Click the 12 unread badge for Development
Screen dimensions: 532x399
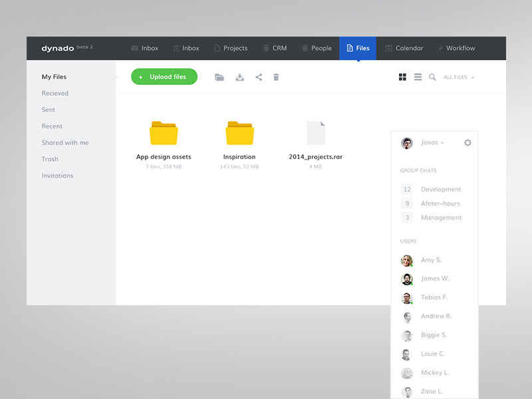click(x=407, y=190)
